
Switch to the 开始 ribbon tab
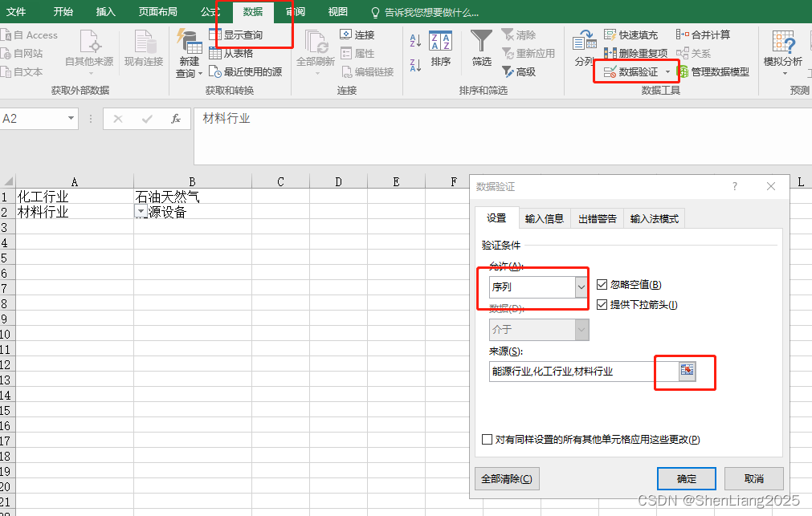[63, 12]
